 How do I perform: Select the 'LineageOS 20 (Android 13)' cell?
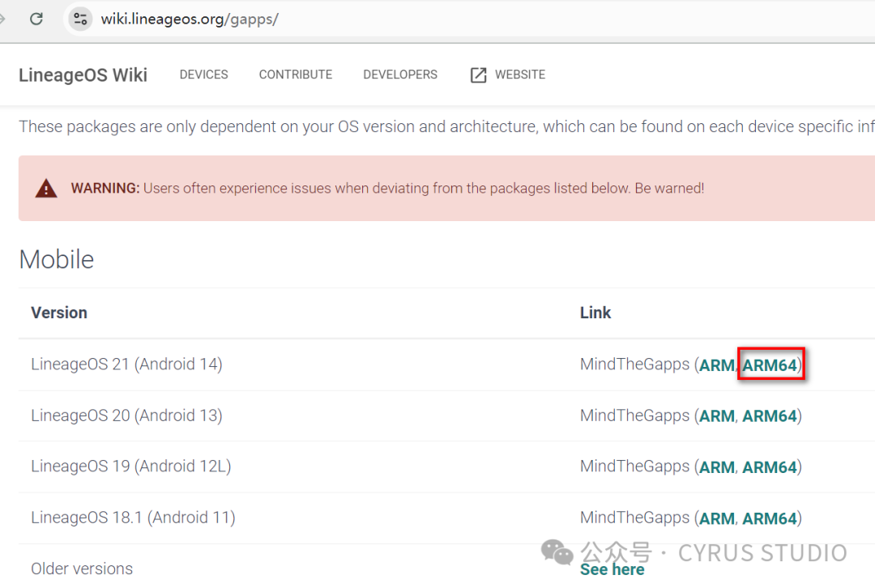click(x=126, y=415)
